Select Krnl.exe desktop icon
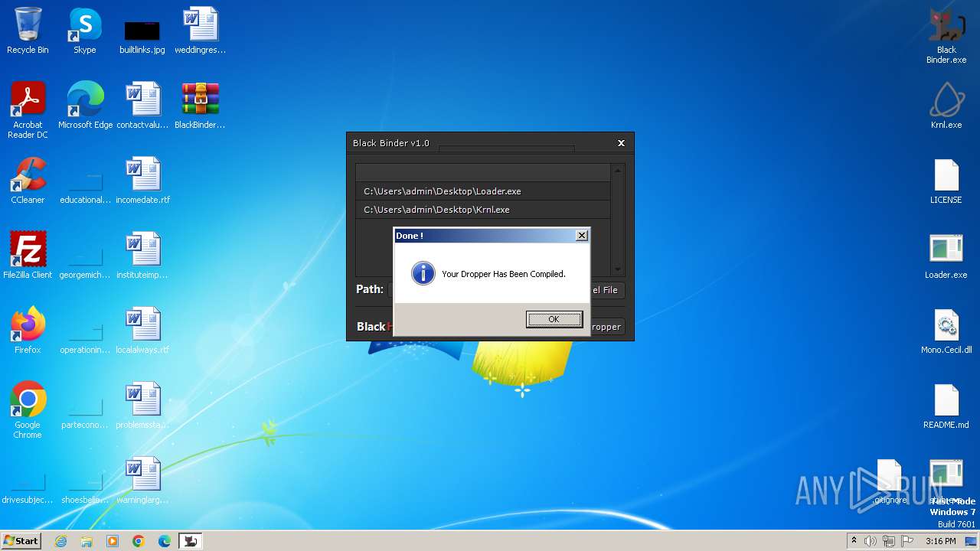 coord(946,106)
